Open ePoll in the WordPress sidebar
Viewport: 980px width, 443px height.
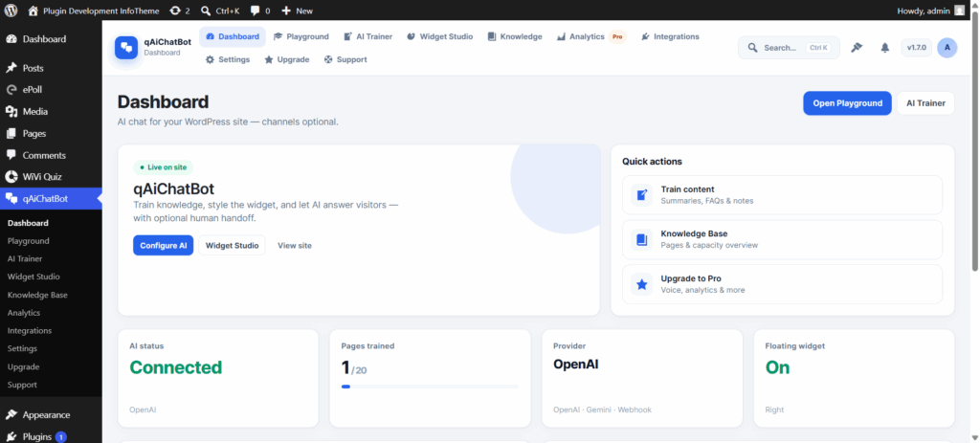51,90
